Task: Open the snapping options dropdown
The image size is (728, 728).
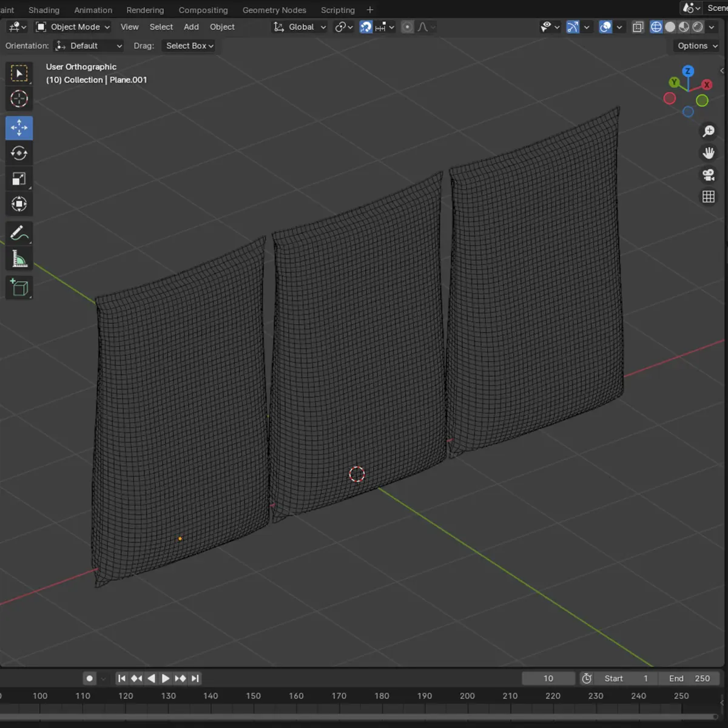Action: coord(385,27)
